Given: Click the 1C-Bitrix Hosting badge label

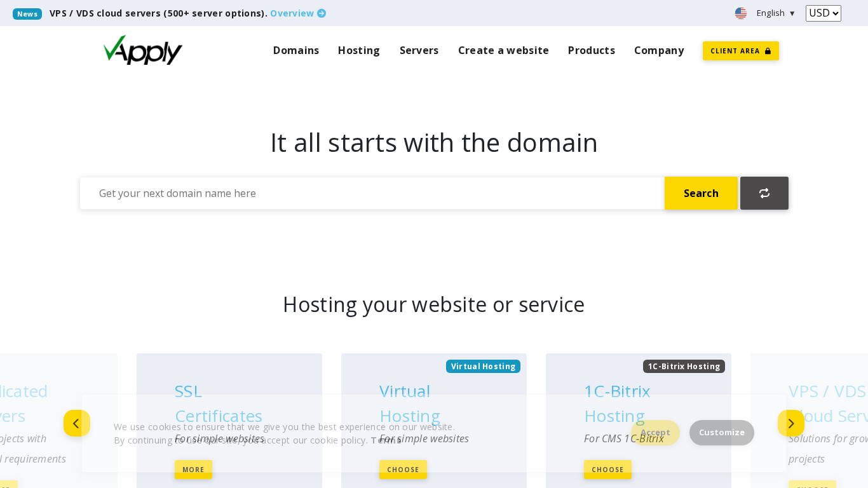Looking at the screenshot, I should pos(684,367).
